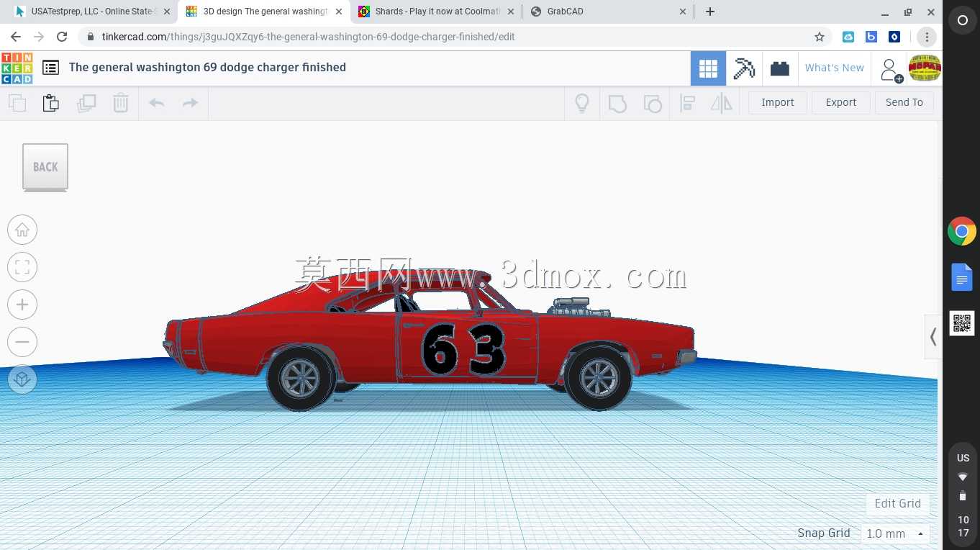Bookmark this page star icon

pyautogui.click(x=819, y=37)
